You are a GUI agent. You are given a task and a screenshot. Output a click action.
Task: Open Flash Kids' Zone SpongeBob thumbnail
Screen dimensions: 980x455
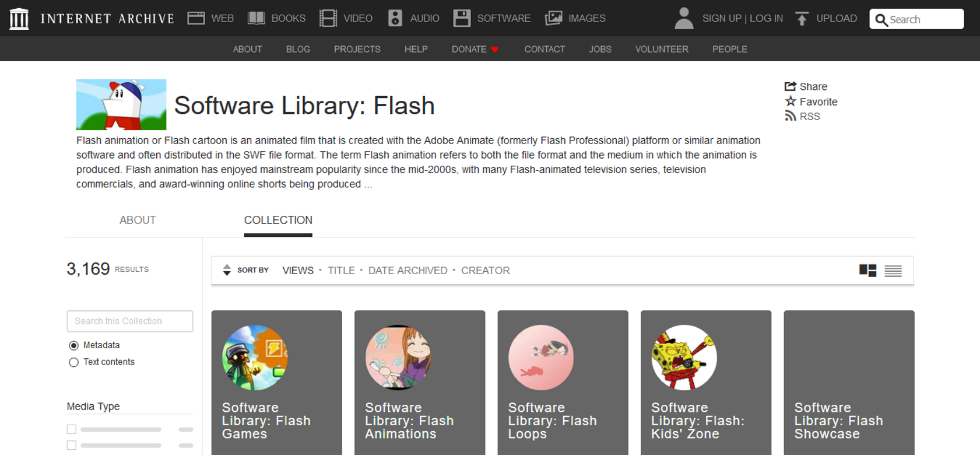coord(684,358)
